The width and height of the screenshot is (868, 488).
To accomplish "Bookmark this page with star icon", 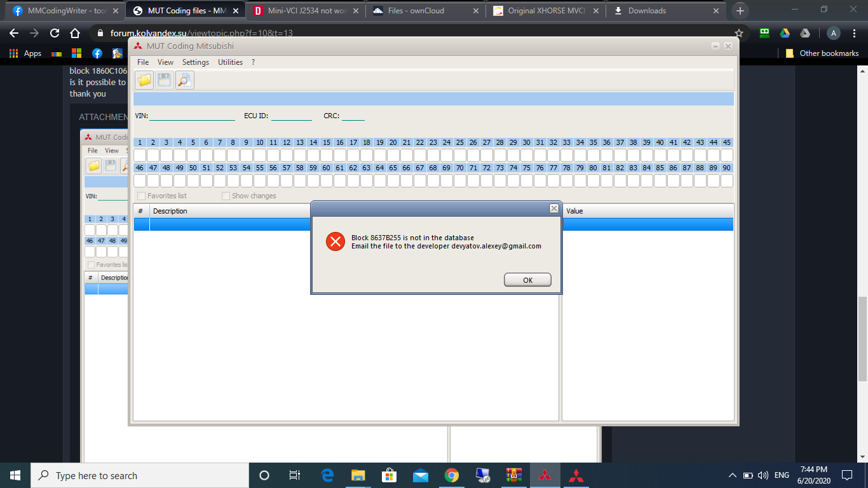I will (738, 33).
